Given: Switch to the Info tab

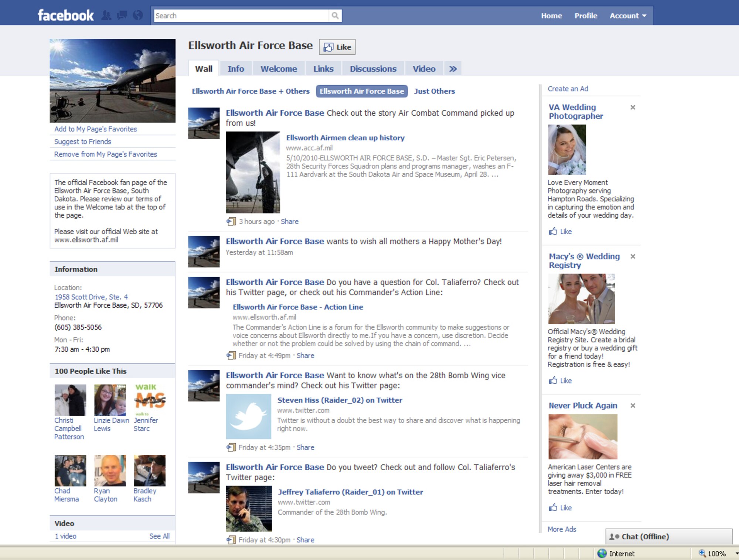Looking at the screenshot, I should tap(236, 69).
